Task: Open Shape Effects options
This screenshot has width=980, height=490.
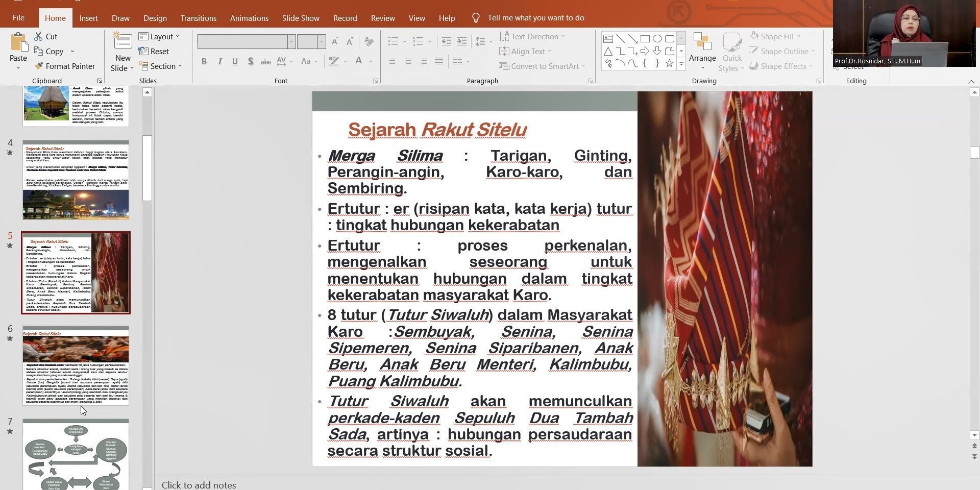Action: pyautogui.click(x=781, y=66)
